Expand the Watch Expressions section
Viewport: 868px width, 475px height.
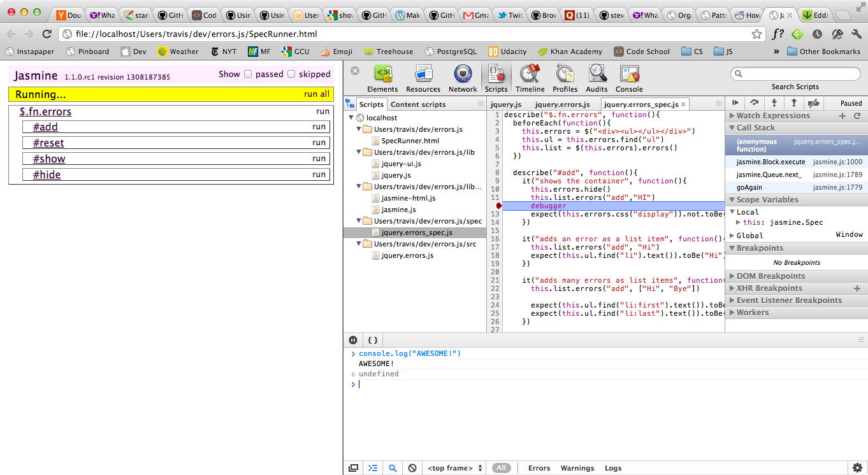[773, 116]
